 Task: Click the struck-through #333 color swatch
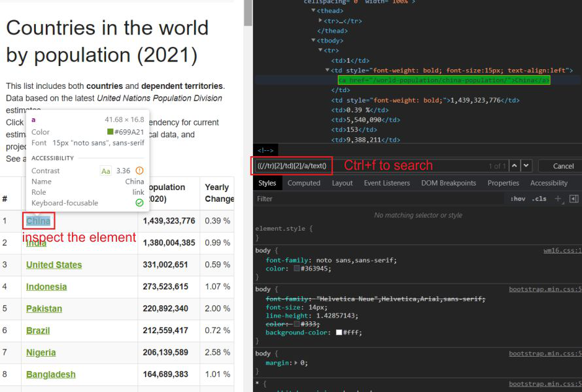297,324
